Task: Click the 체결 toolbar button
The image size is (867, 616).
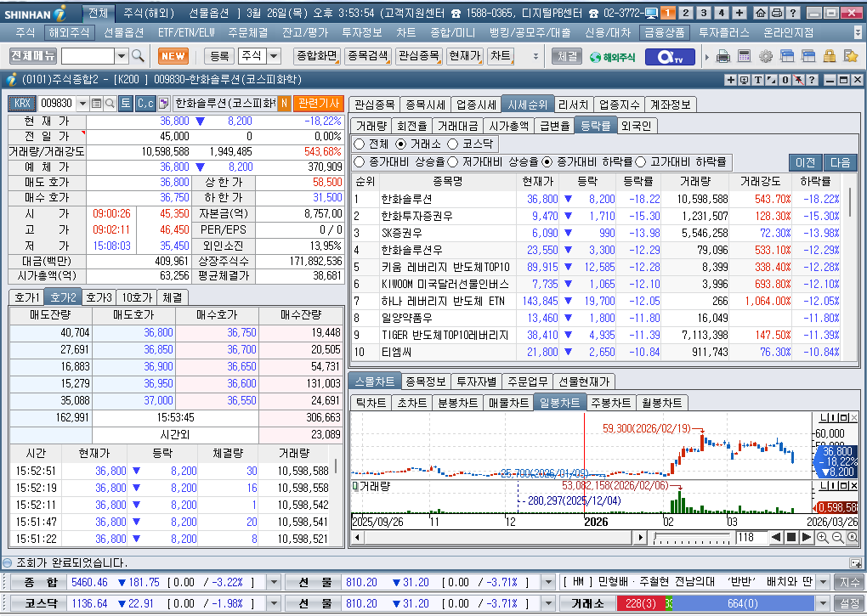Action: [x=567, y=56]
